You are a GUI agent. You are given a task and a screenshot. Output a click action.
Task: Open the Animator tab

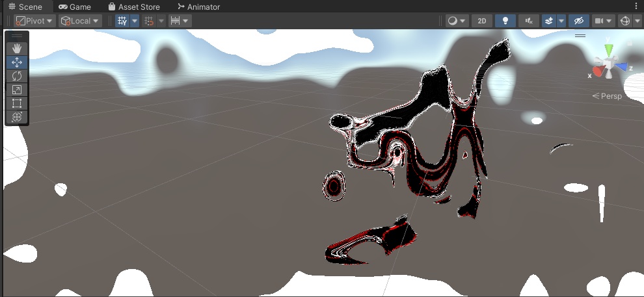pos(199,6)
